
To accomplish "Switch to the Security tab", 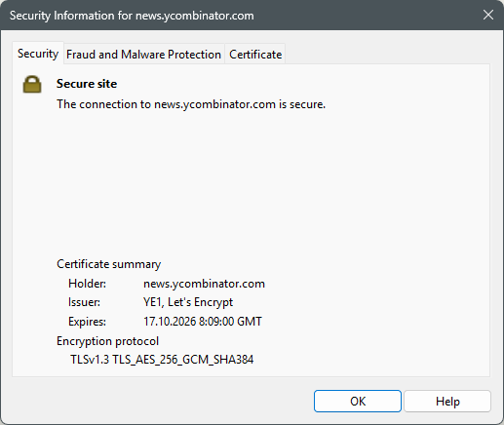I will pos(38,54).
